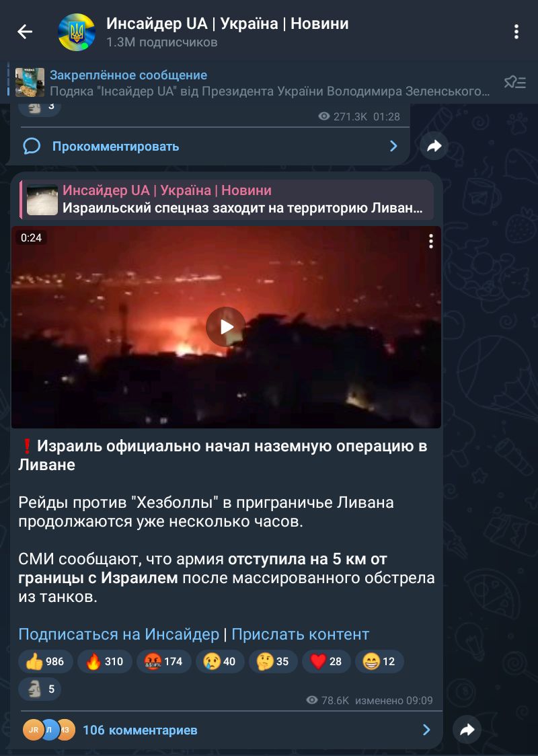Expand comments via the Прокомментировать chevron
The height and width of the screenshot is (756, 538).
point(393,145)
